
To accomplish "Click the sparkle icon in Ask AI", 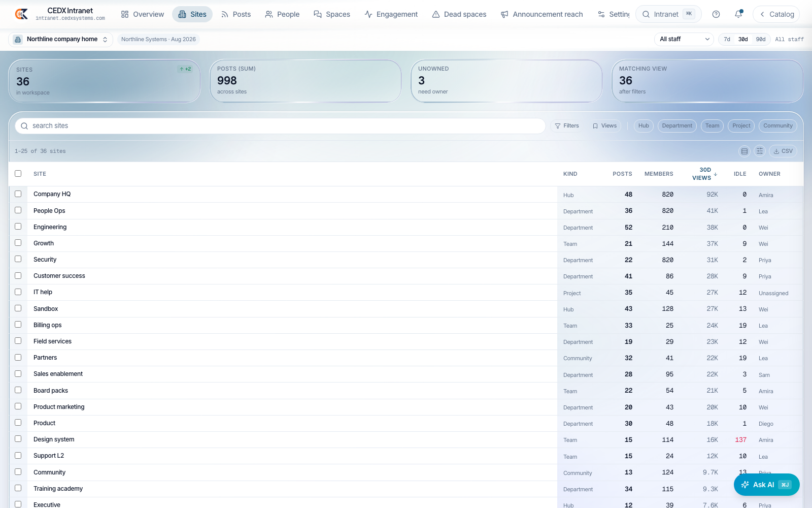I will tap(745, 485).
